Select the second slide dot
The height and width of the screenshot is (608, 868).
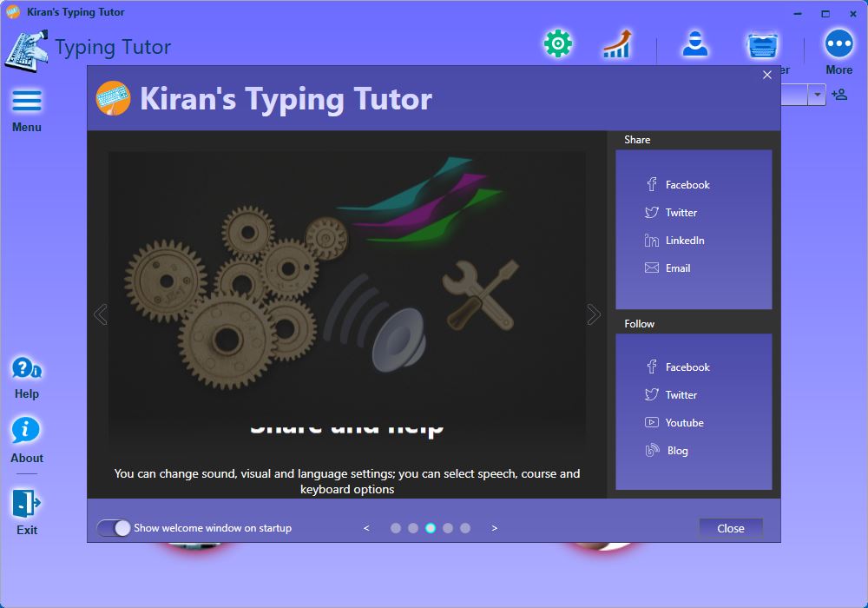[413, 528]
